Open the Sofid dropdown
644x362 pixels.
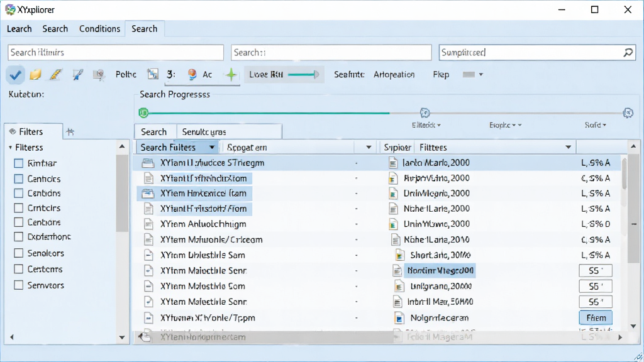pos(595,125)
